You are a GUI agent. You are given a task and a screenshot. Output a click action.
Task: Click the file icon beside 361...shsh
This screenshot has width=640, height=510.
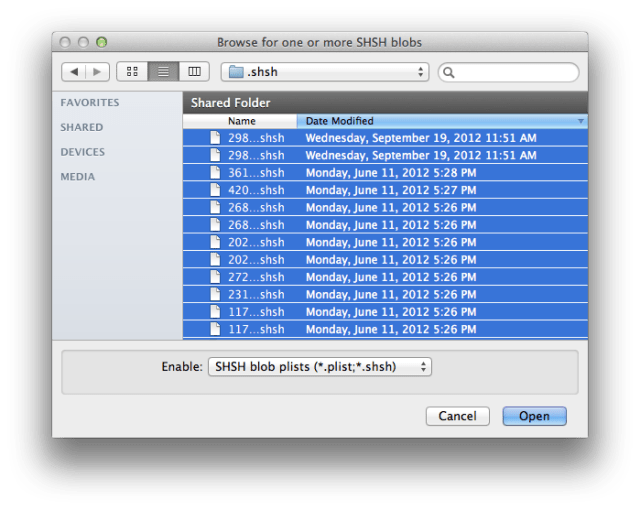(215, 173)
